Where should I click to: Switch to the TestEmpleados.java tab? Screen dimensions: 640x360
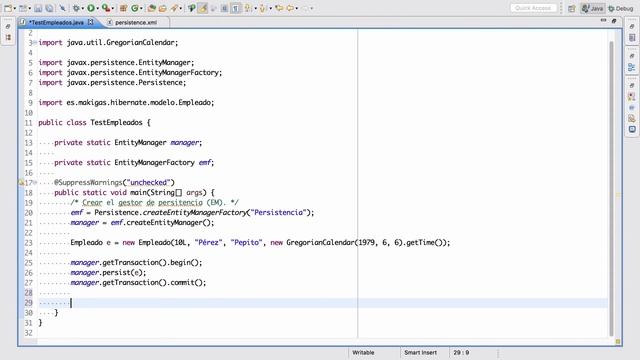[x=56, y=22]
